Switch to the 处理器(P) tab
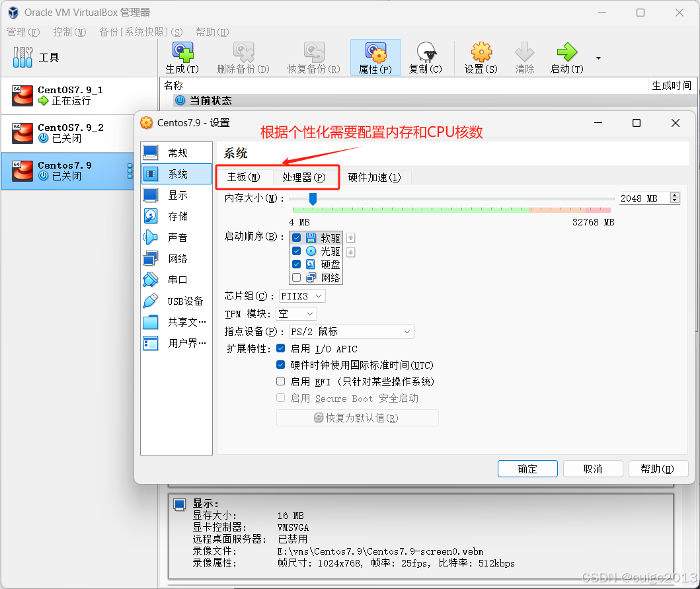Viewport: 700px width, 589px height. (304, 177)
